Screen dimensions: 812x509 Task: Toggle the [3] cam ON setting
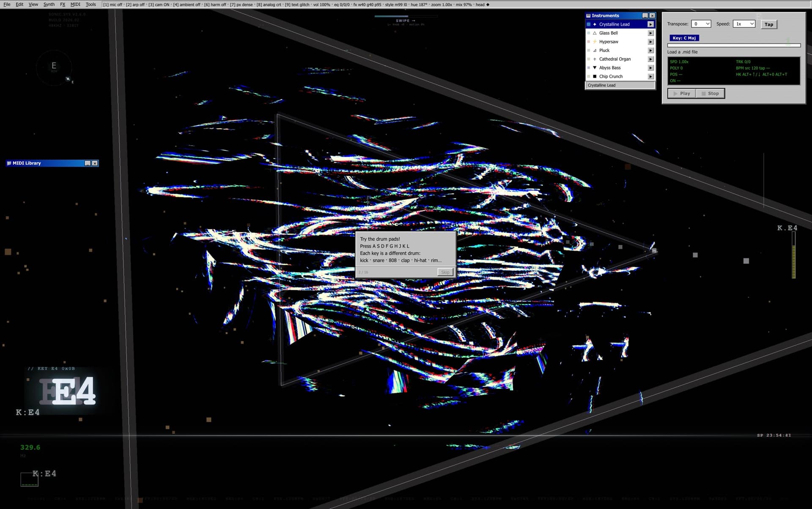(159, 5)
